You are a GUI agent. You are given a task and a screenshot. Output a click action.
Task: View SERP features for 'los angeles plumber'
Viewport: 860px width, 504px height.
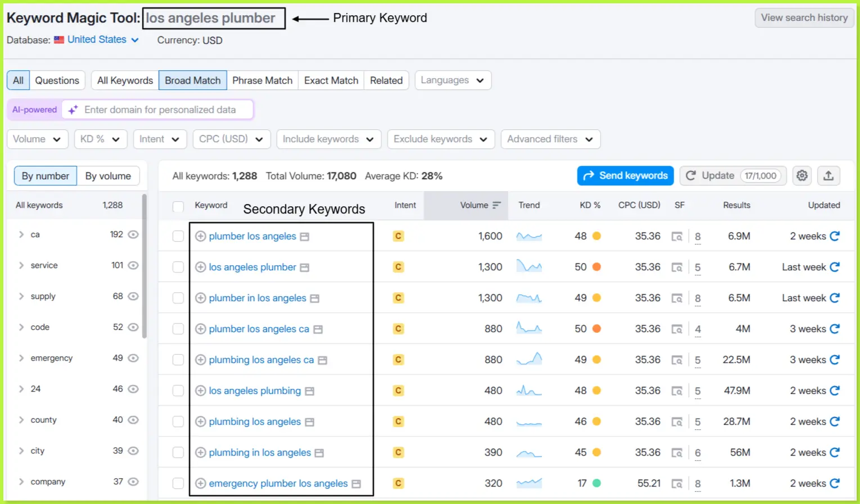click(x=677, y=267)
